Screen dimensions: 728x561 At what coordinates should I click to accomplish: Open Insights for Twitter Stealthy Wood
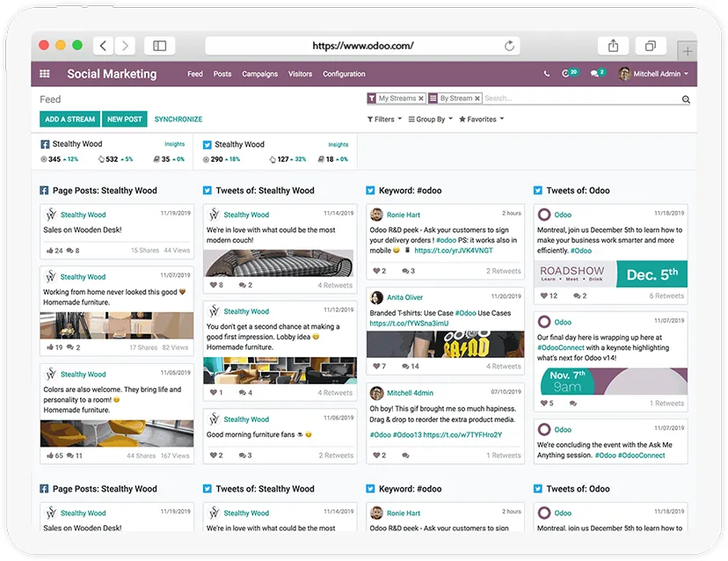coord(338,144)
